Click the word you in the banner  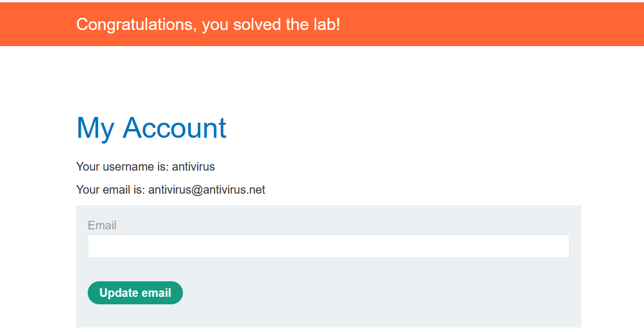point(216,24)
